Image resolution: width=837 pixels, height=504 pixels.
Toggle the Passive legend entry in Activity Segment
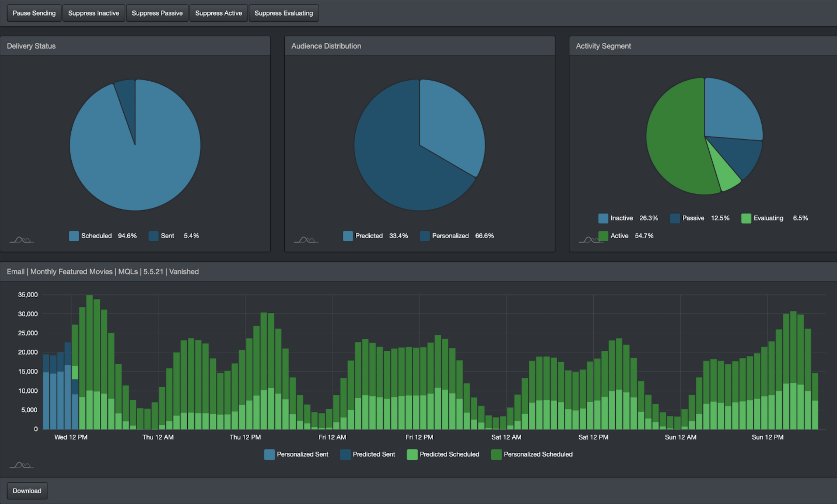tap(693, 218)
